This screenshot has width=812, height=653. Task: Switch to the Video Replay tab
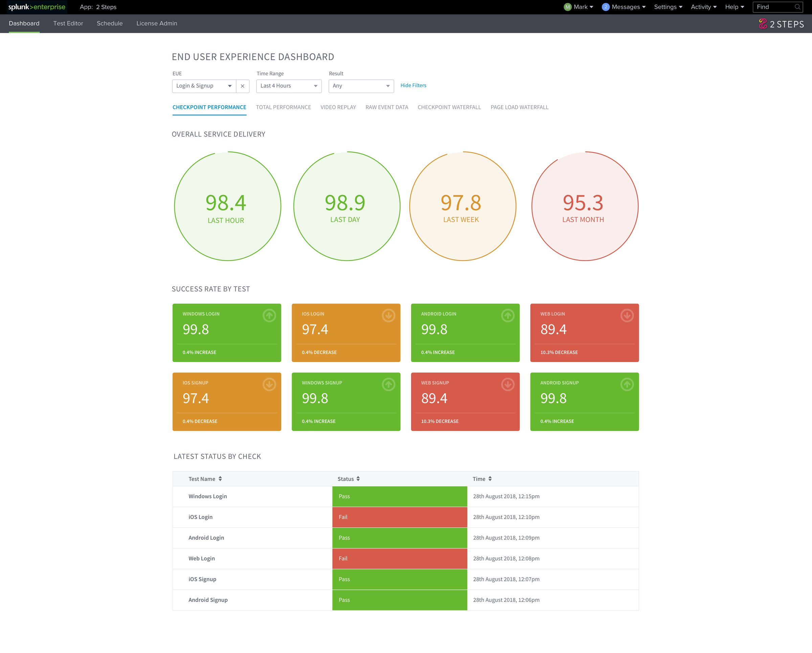pos(338,107)
